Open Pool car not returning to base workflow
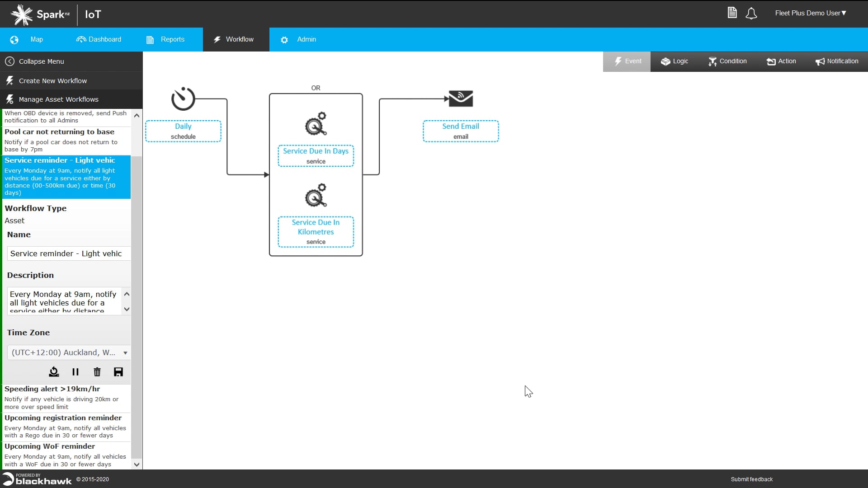868x488 pixels. [x=66, y=141]
